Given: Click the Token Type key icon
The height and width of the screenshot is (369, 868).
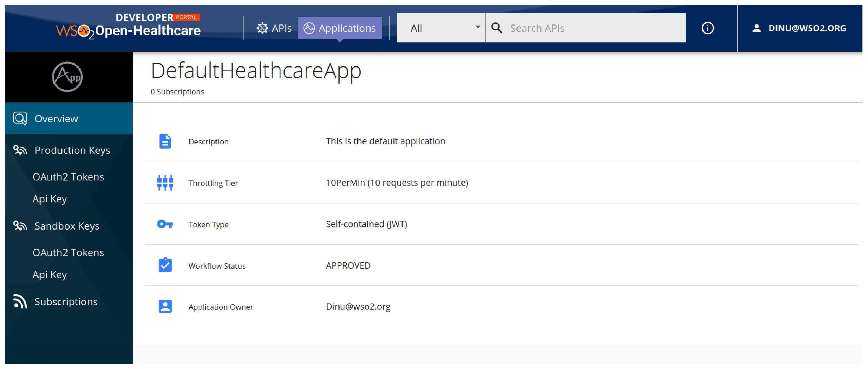Looking at the screenshot, I should coord(165,224).
